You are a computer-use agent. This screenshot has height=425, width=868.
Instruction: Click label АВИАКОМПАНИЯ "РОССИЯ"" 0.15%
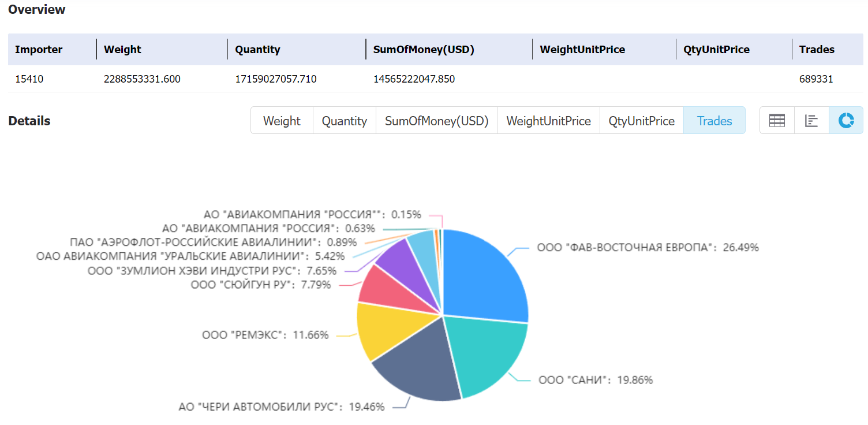click(x=313, y=214)
